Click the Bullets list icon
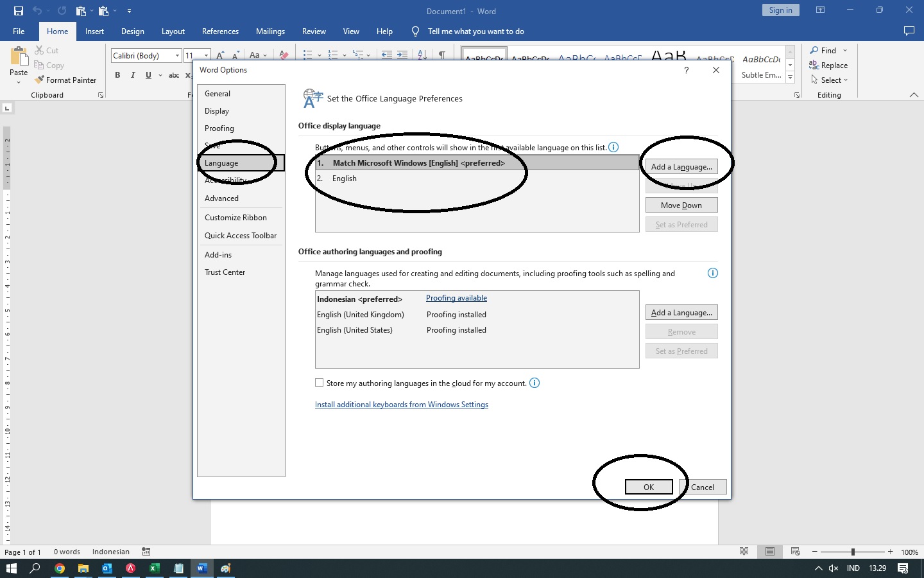This screenshot has width=924, height=578. [307, 55]
